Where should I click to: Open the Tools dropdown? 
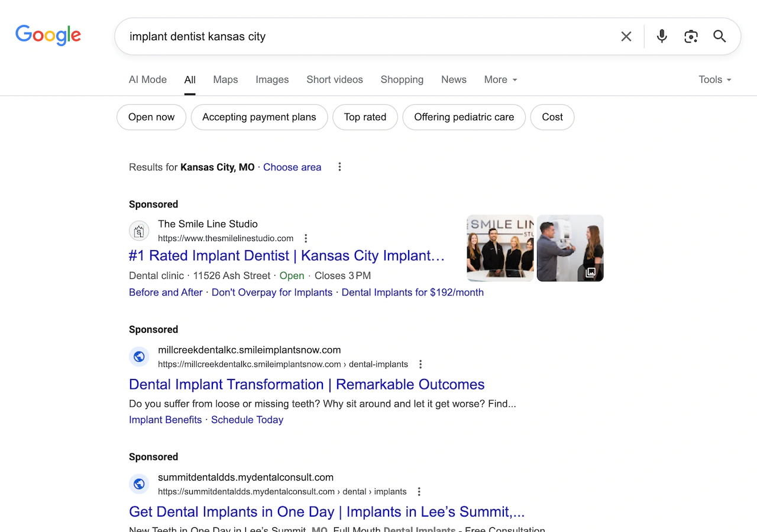tap(715, 80)
